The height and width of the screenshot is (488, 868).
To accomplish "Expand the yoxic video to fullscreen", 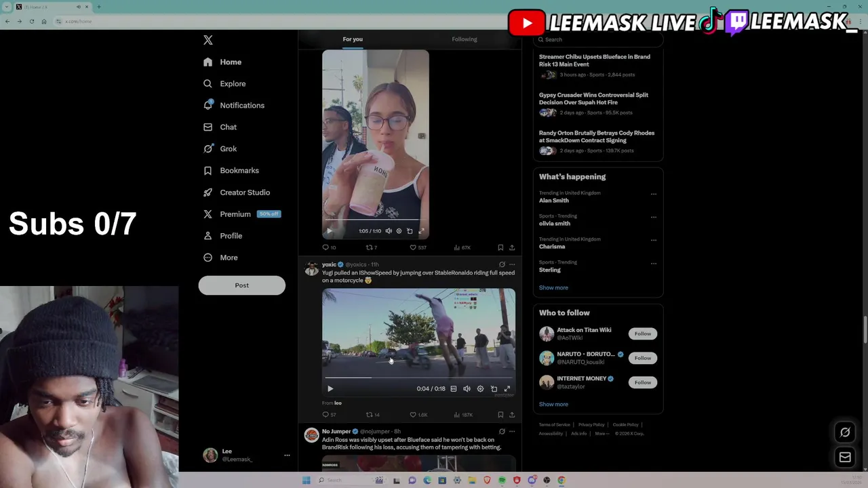I will [x=507, y=388].
